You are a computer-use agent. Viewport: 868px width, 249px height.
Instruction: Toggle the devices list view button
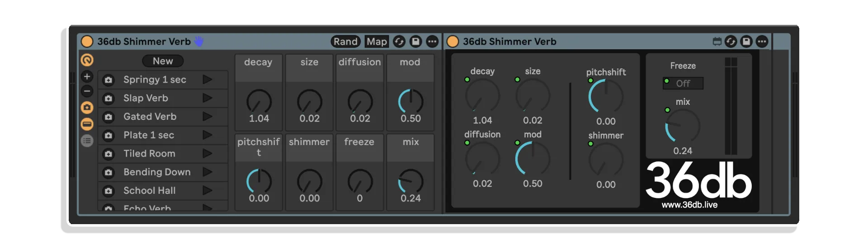click(x=87, y=141)
